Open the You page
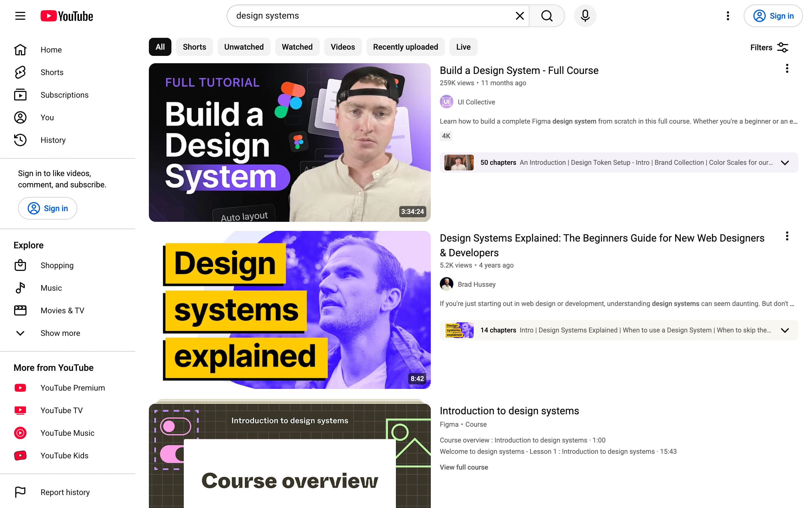 [68, 117]
